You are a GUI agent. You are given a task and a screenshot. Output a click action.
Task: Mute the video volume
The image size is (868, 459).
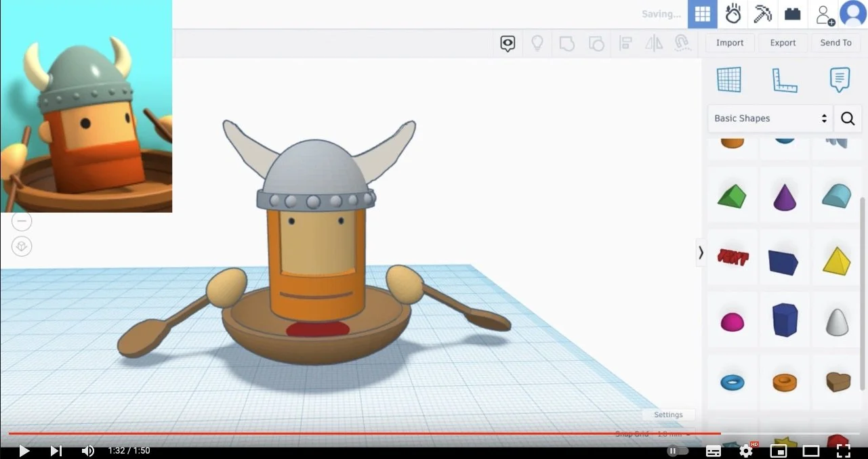(88, 450)
